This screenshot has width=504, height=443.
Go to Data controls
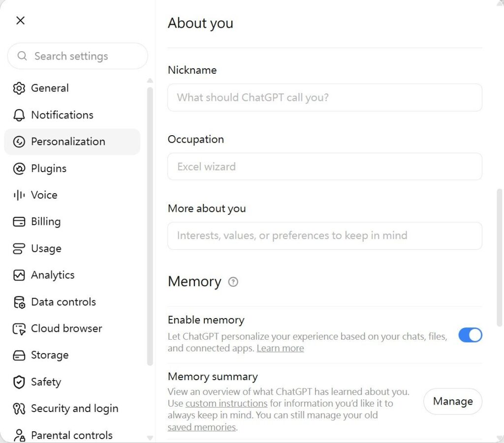pos(72,302)
